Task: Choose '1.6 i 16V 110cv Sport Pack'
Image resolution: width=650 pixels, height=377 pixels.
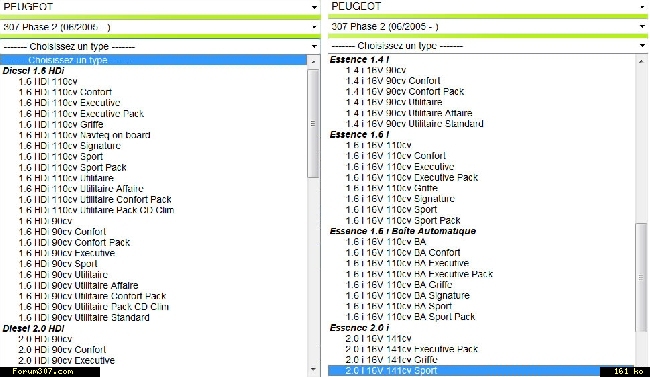Action: (403, 221)
